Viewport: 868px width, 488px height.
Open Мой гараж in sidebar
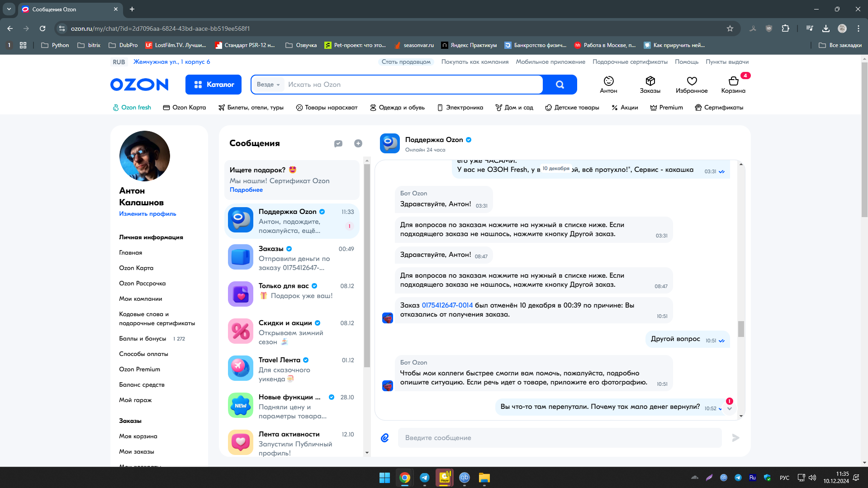coord(135,400)
